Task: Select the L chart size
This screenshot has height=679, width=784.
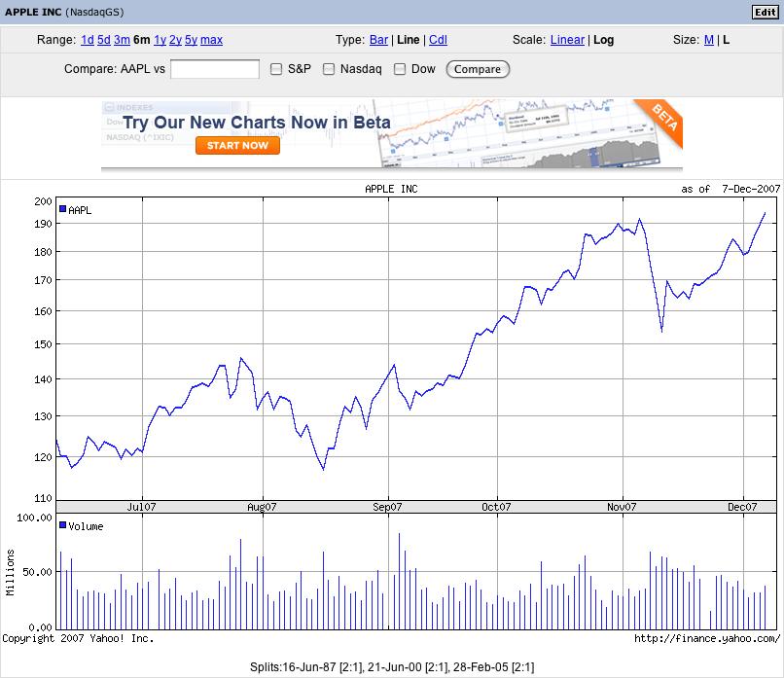Action: coord(726,40)
